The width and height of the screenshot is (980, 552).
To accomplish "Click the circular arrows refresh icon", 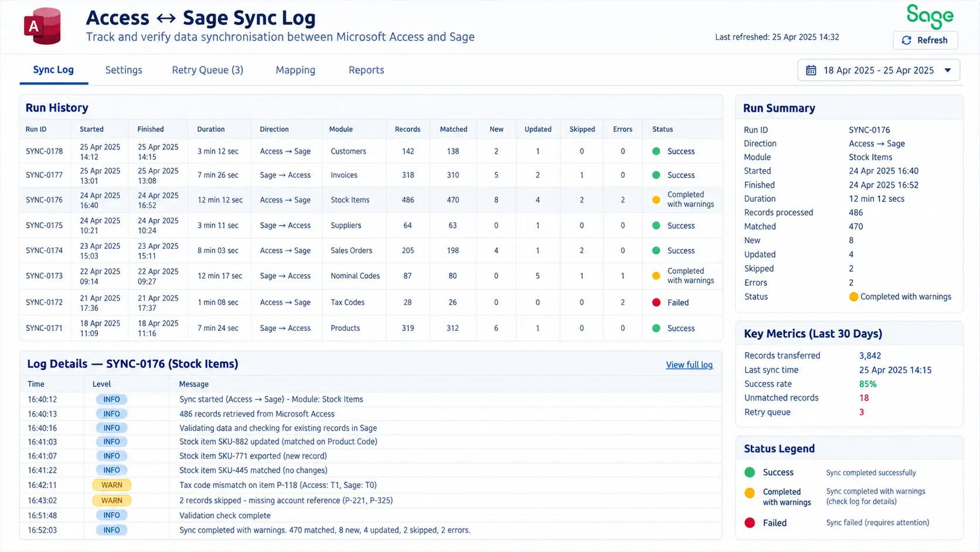I will coord(907,40).
